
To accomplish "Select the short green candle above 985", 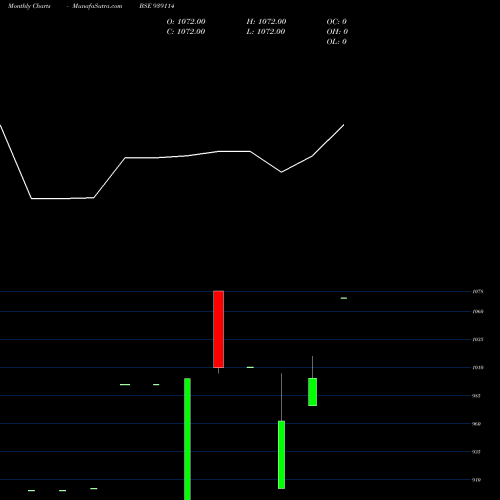I will [x=312, y=392].
